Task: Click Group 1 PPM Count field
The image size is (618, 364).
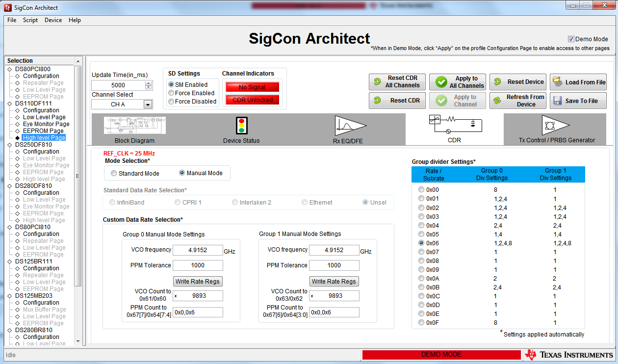Action: tap(334, 312)
